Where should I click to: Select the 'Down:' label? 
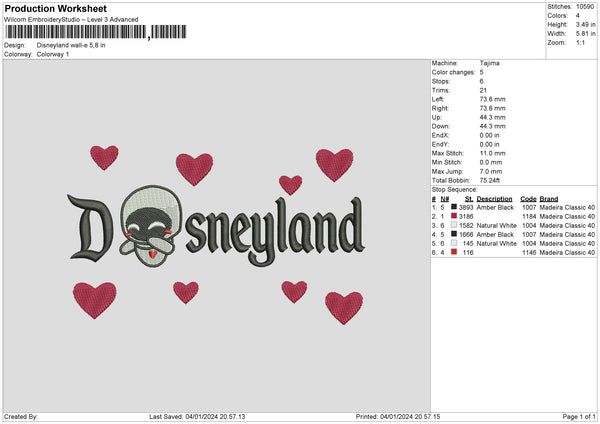click(440, 126)
